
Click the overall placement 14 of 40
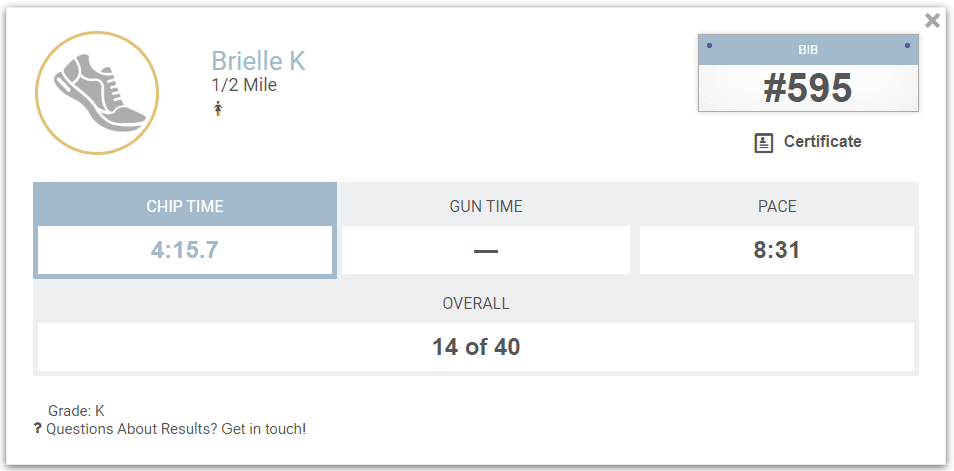pos(476,347)
